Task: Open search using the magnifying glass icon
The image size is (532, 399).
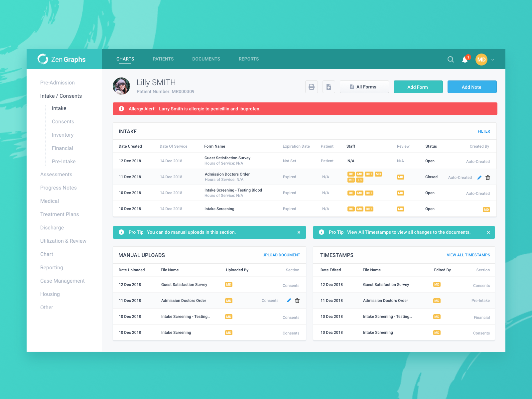Action: (451, 59)
